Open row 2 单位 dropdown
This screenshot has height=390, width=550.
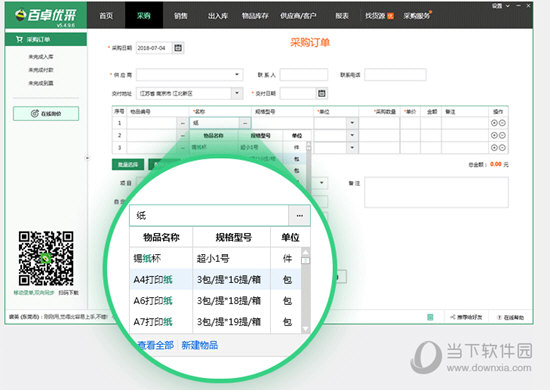coord(352,135)
